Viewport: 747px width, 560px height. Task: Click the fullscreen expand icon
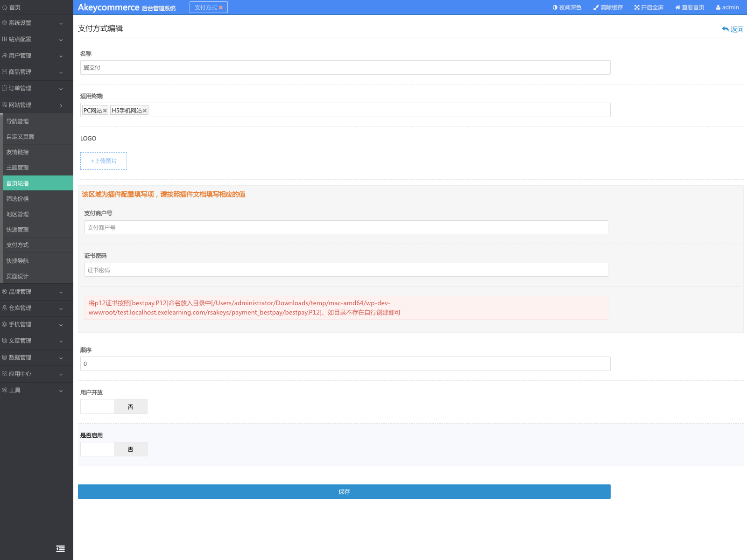click(x=637, y=7)
